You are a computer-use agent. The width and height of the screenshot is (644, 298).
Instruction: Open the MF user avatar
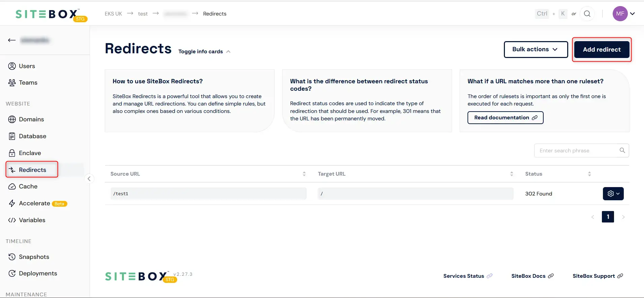tap(620, 14)
